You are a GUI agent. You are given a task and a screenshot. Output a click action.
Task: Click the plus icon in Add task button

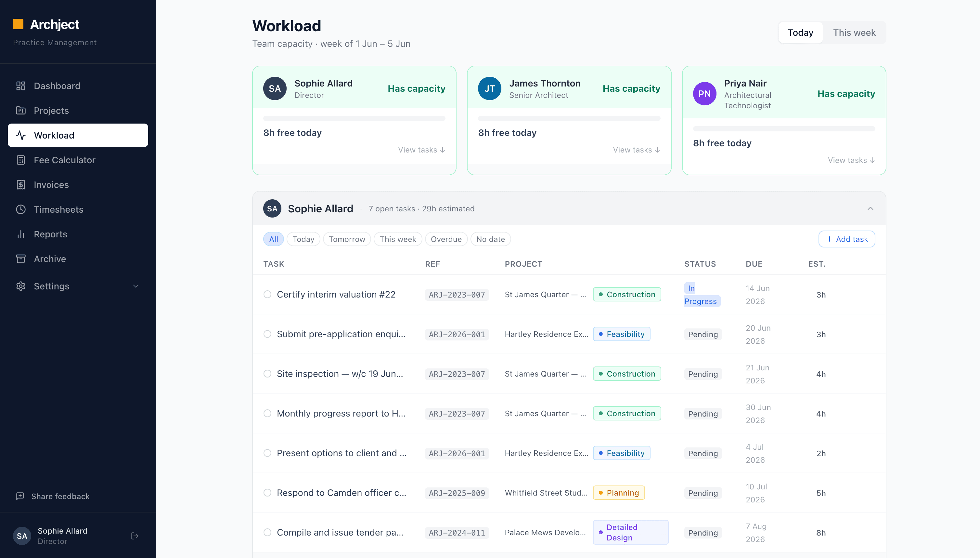(829, 239)
